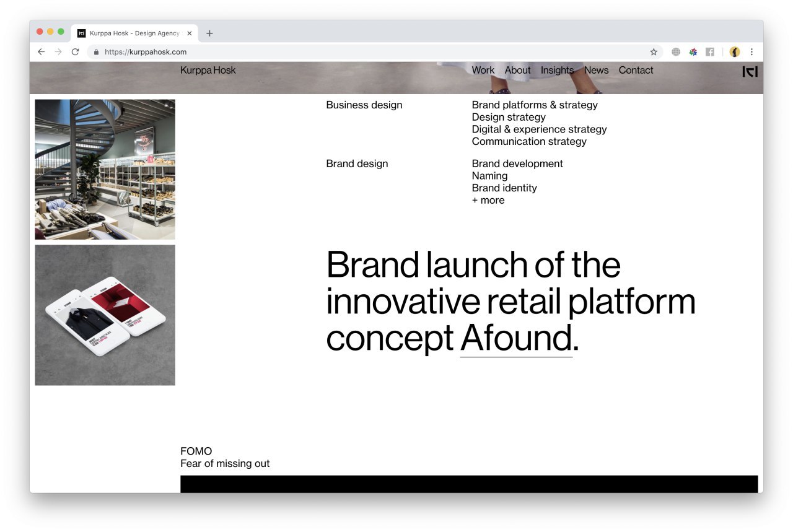The width and height of the screenshot is (793, 532).
Task: Reload the page with refresh icon
Action: pyautogui.click(x=76, y=52)
